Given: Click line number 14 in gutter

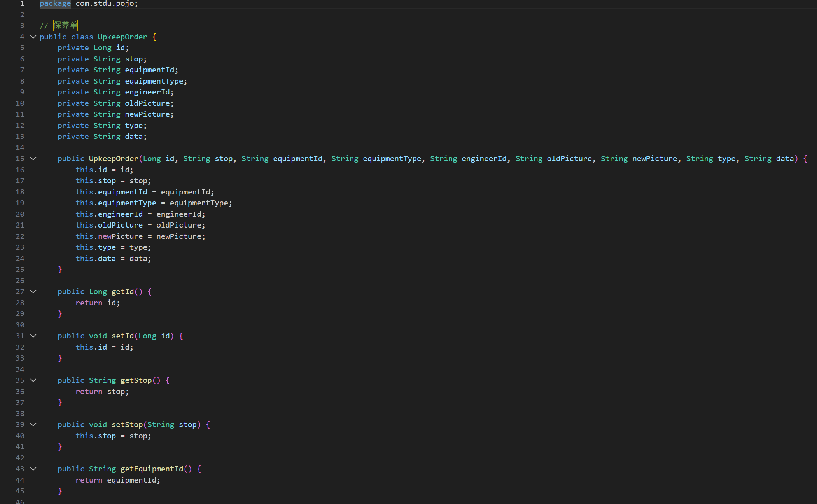Looking at the screenshot, I should pyautogui.click(x=20, y=148).
